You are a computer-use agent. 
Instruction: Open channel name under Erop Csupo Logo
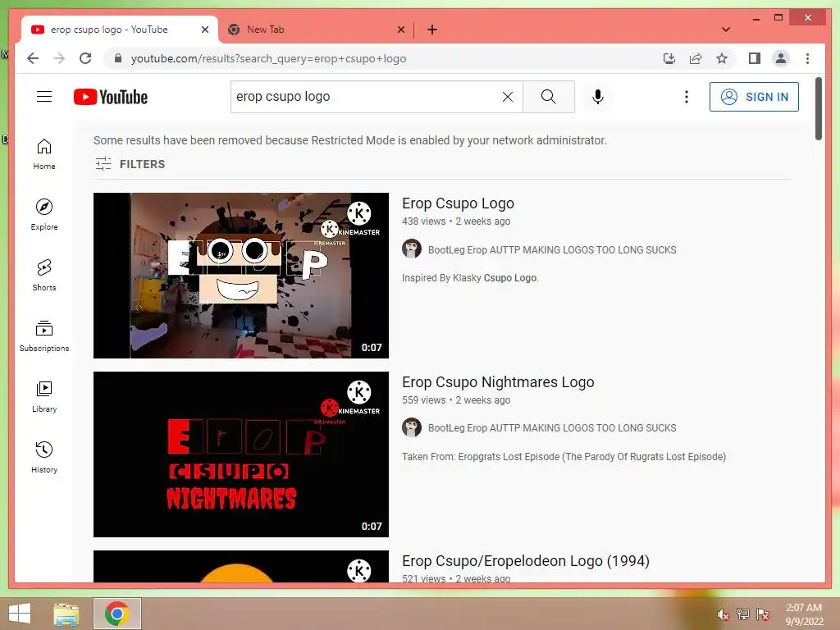tap(552, 249)
